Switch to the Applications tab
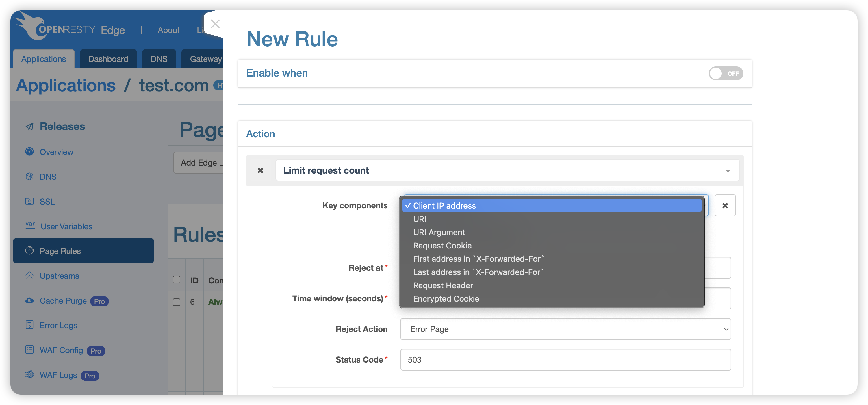This screenshot has height=405, width=868. pos(43,58)
